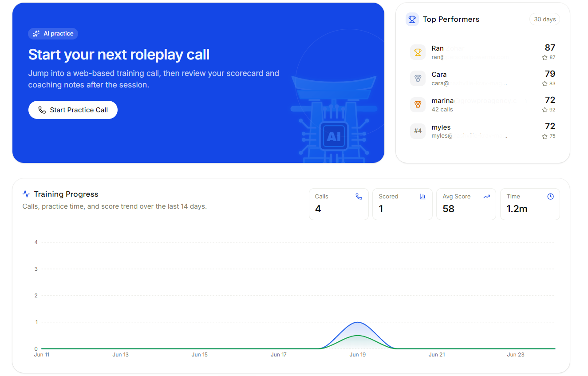588x376 pixels.
Task: Click the clock icon in Time card
Action: click(550, 197)
